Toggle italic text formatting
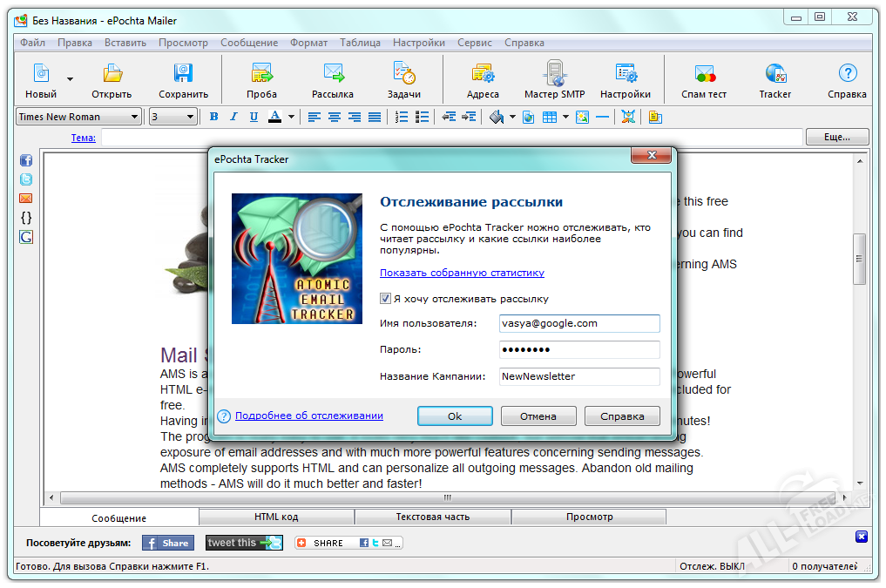Screen dimensions: 886x588 click(x=233, y=117)
